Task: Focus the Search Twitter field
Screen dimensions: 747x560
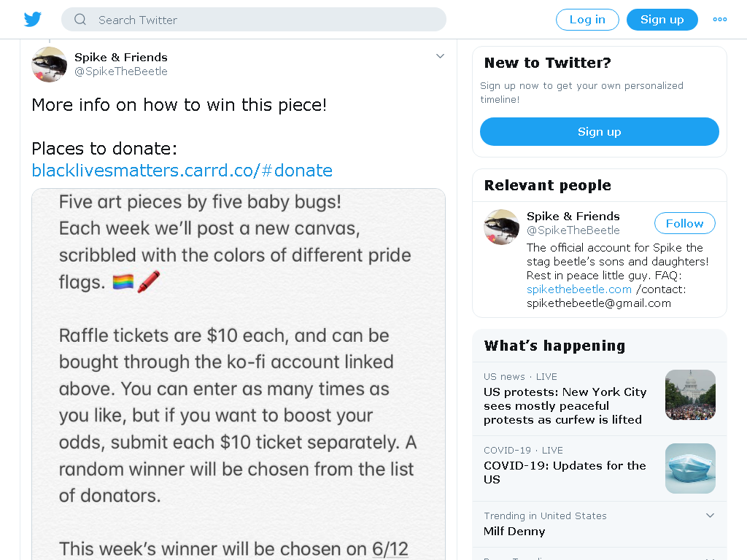Action: point(253,20)
